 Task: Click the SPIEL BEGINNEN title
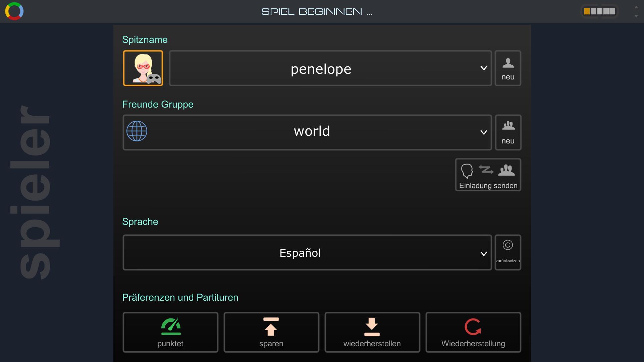tap(317, 12)
